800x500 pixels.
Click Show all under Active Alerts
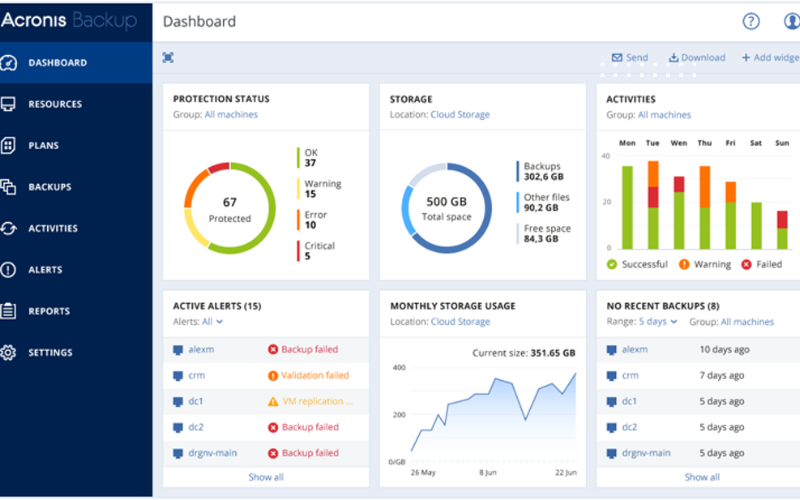(266, 477)
